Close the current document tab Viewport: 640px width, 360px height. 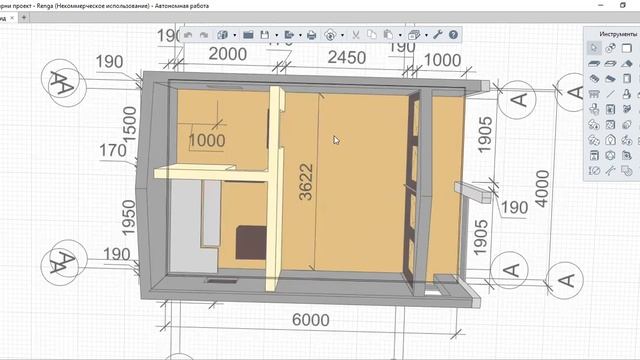point(12,18)
